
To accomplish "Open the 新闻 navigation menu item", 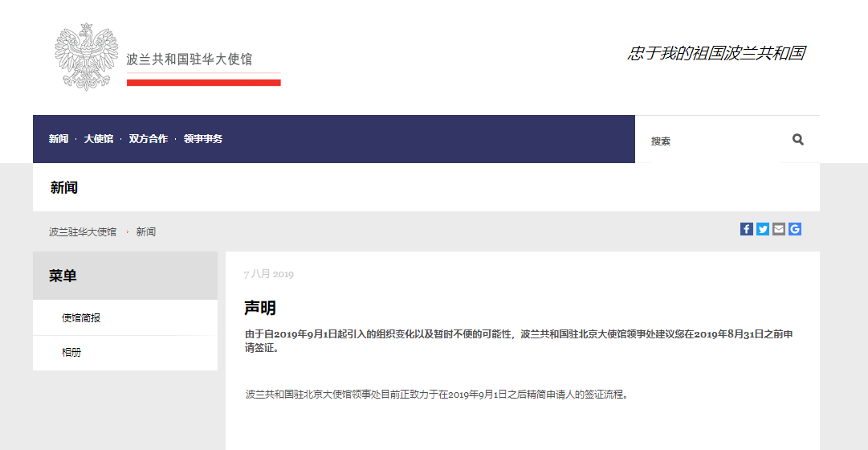I will pyautogui.click(x=58, y=139).
